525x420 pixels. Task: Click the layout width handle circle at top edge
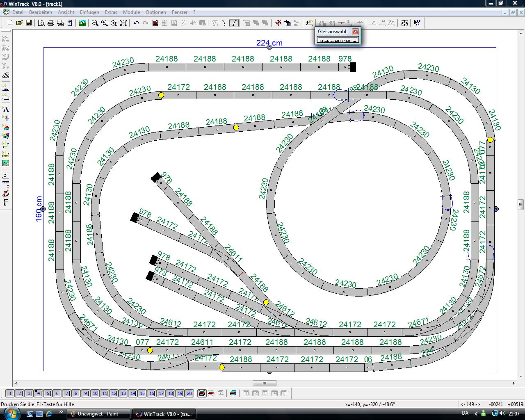(269, 48)
